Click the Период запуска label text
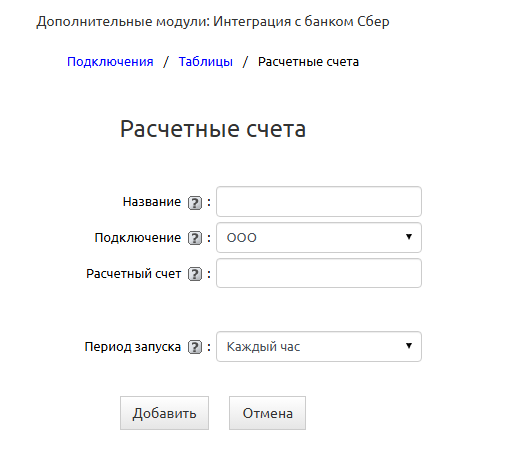 (133, 347)
